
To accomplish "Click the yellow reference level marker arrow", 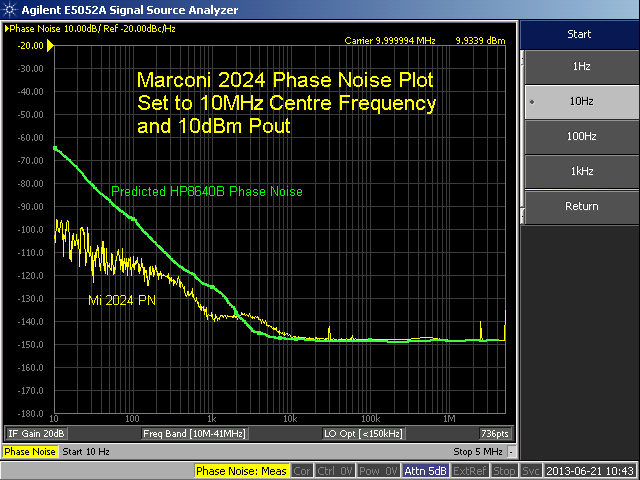I will coord(50,45).
